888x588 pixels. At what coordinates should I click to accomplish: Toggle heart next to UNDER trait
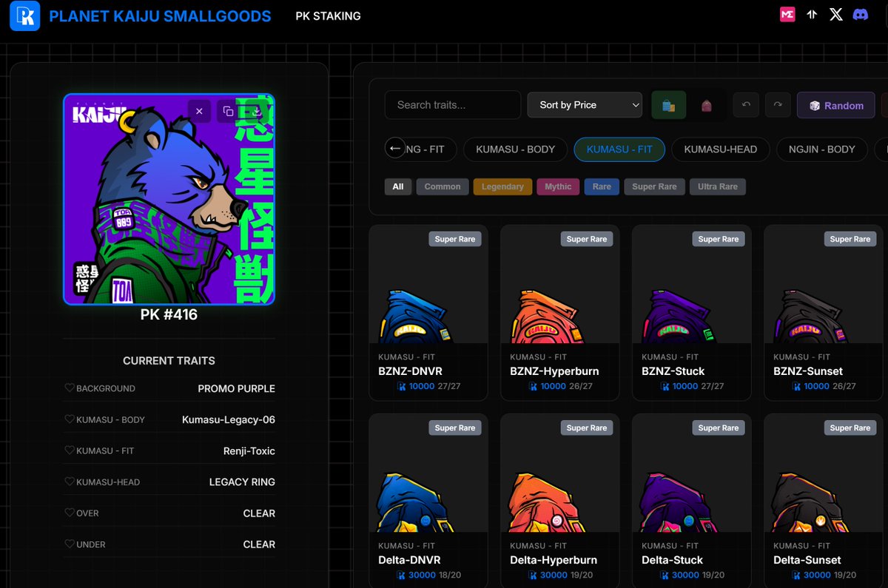click(x=70, y=544)
